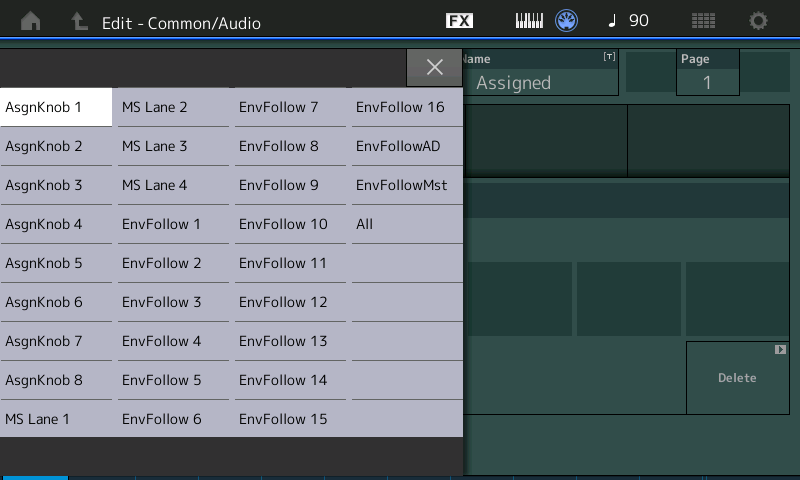Choose EnvFollowMst entry
The image size is (800, 480).
point(407,185)
